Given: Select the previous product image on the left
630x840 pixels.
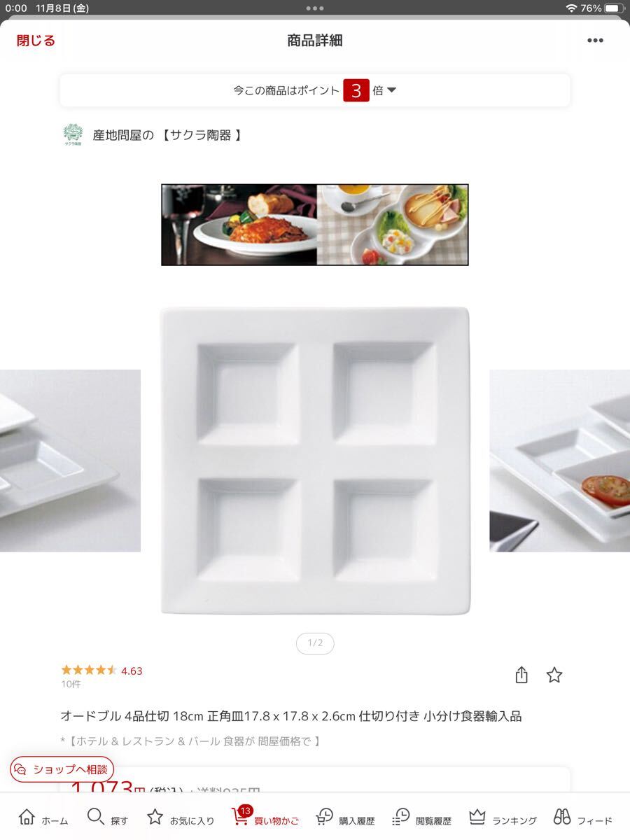Looking at the screenshot, I should point(70,461).
